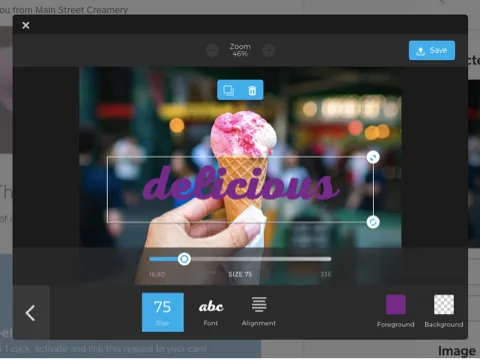The image size is (480, 360).
Task: Save the edited image
Action: 432,50
